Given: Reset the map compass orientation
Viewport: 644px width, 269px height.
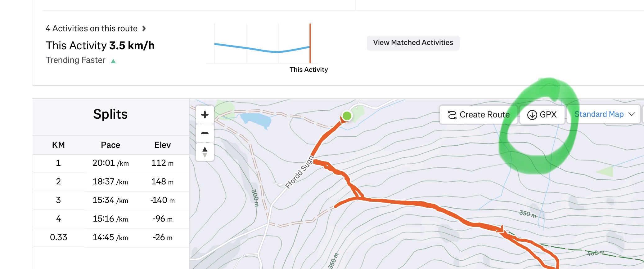Looking at the screenshot, I should click(x=205, y=152).
